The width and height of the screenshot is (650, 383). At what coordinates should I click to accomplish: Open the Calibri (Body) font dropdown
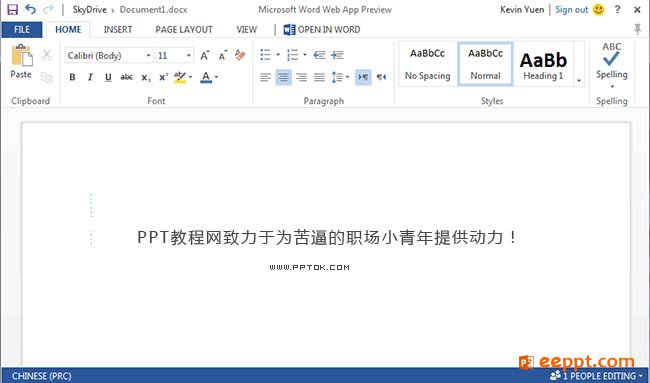(109, 55)
